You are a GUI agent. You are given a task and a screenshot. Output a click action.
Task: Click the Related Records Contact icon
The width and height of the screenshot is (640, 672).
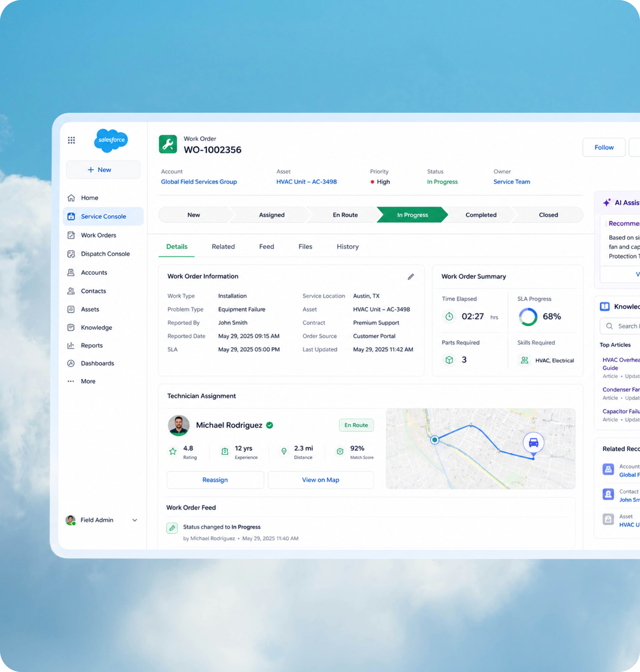click(608, 494)
